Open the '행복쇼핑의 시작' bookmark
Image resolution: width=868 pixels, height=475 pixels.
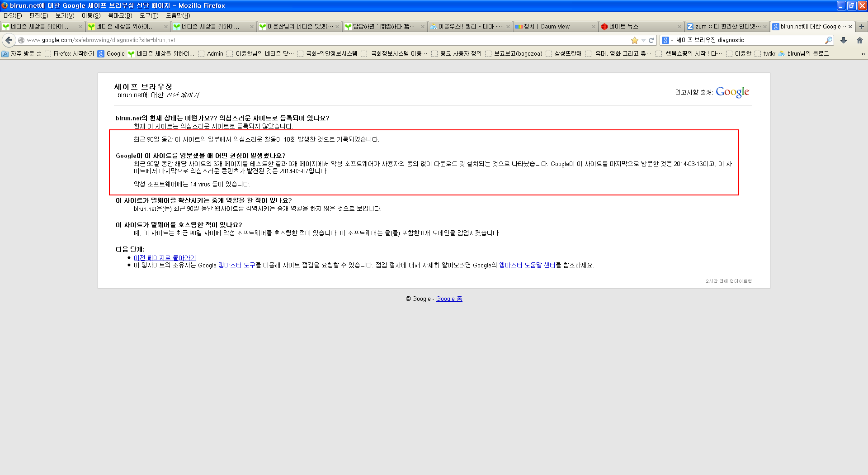click(x=689, y=54)
